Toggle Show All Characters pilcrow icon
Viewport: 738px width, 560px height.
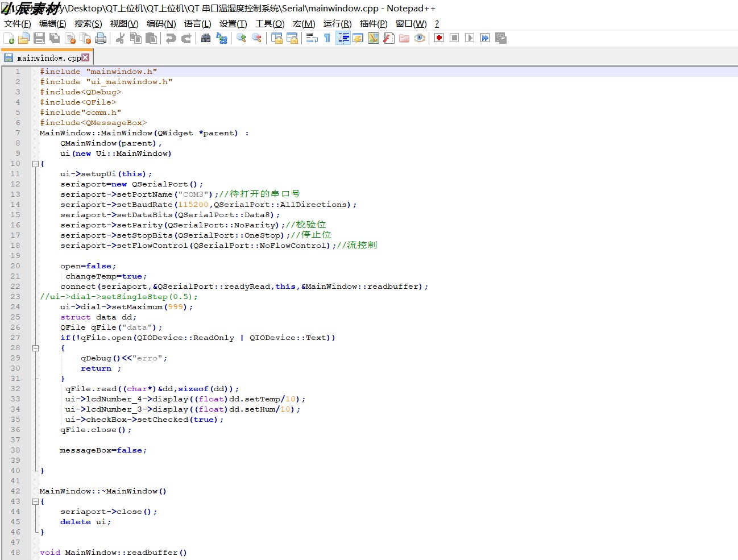click(327, 38)
